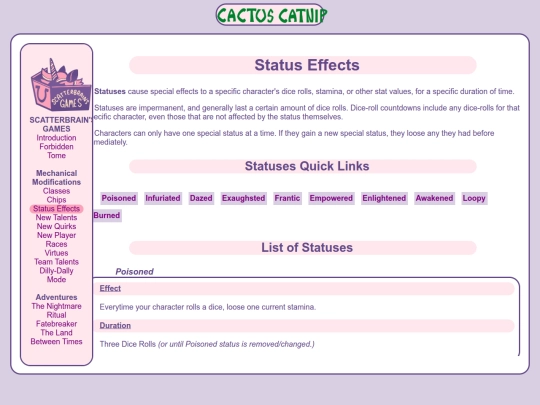Image resolution: width=540 pixels, height=405 pixels.
Task: Jump to the Enlightened status quick link
Action: pyautogui.click(x=384, y=198)
